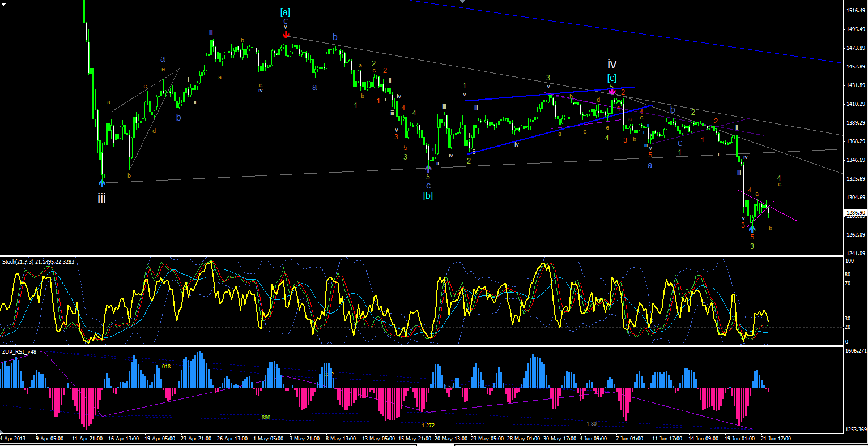868x446 pixels.
Task: Select the blue up arrow above large iii label
Action: [x=101, y=182]
